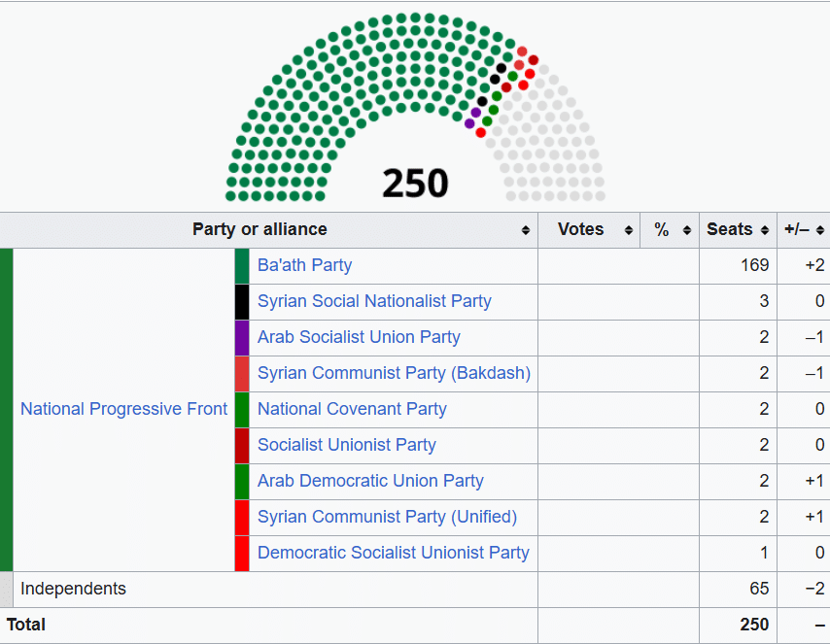Screen dimensions: 830x644
Task: Click the Ba'ath Party green color swatch
Action: [242, 265]
